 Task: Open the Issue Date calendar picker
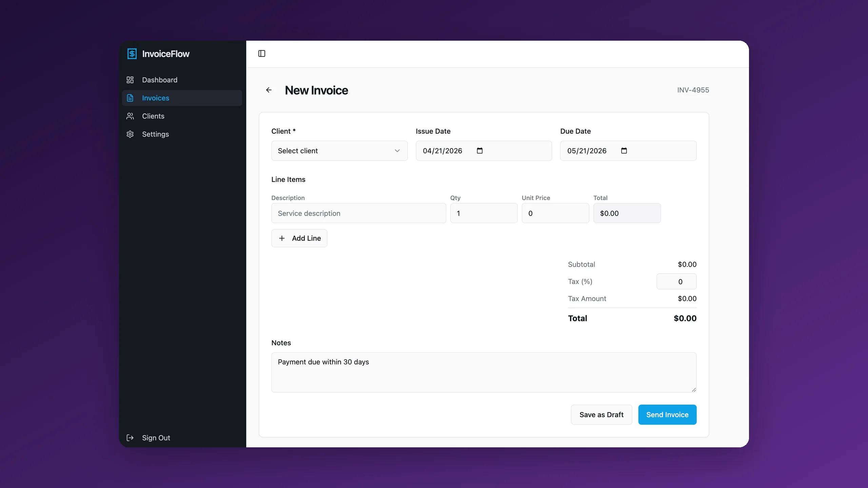(480, 150)
